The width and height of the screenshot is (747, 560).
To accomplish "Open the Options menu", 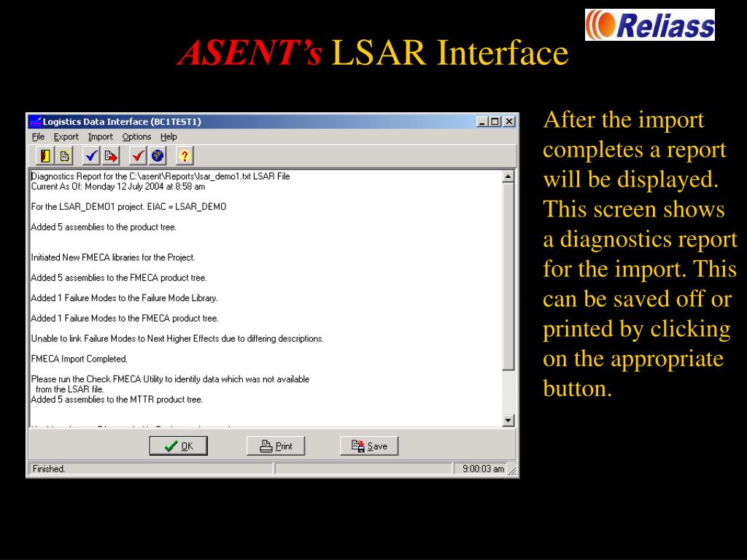I will pyautogui.click(x=136, y=136).
